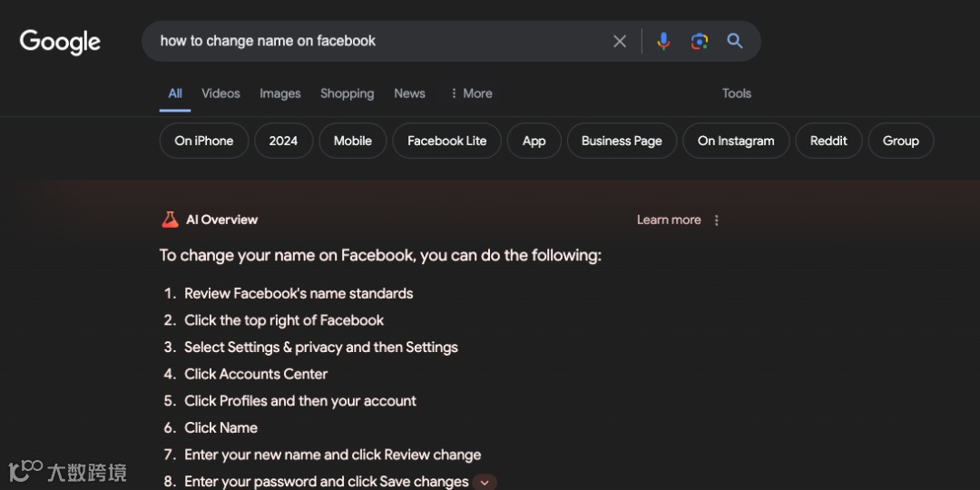Apply the Reddit filter chip
Viewport: 980px width, 490px height.
tap(828, 141)
